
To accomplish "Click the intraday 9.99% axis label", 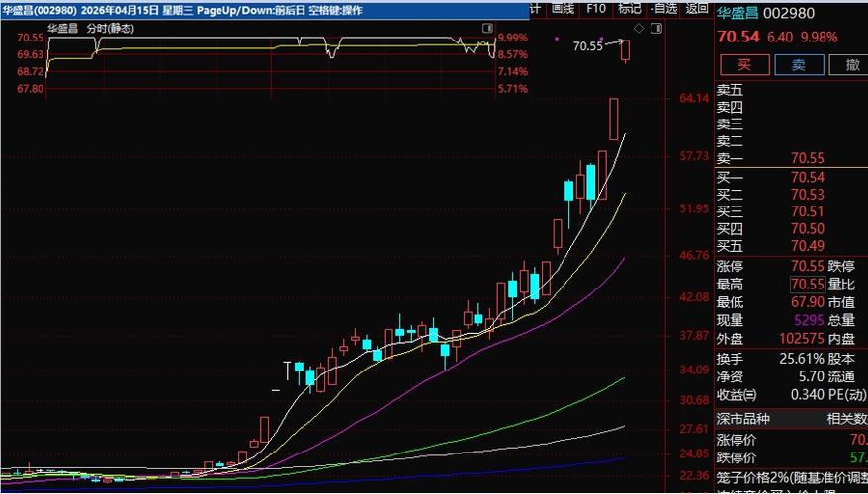I will pyautogui.click(x=513, y=38).
